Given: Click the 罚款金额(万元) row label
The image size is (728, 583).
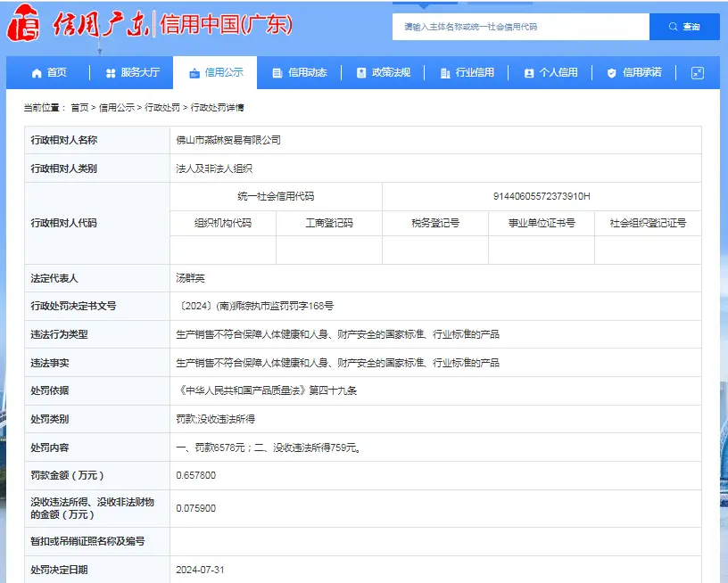Looking at the screenshot, I should 67,475.
